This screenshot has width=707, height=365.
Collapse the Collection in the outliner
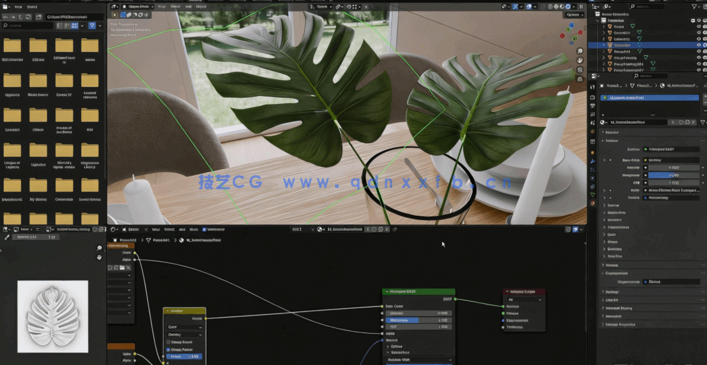coord(597,21)
